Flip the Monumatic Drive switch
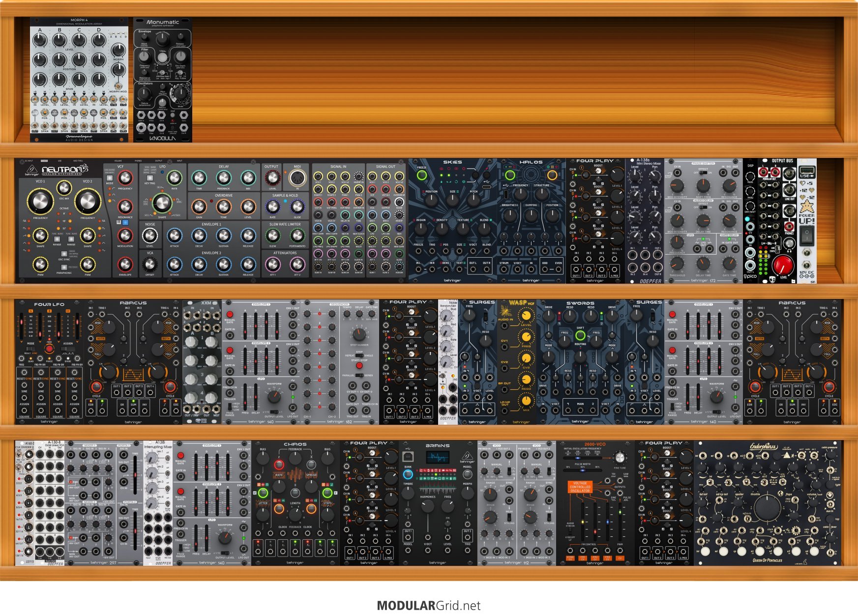Image resolution: width=858 pixels, height=616 pixels. click(x=155, y=65)
